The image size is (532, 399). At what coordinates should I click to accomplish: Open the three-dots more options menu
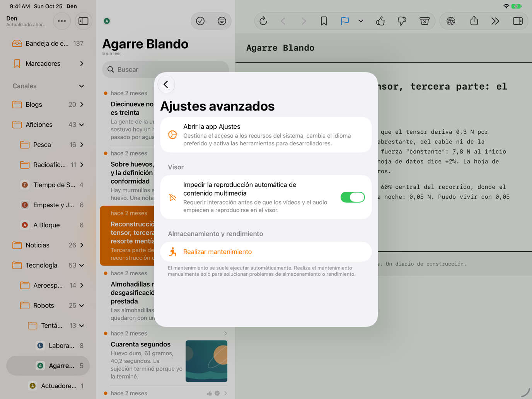click(x=62, y=21)
